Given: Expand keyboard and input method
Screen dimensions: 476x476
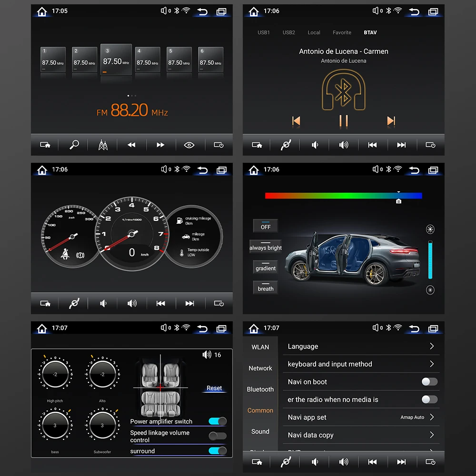Looking at the screenshot, I should pos(361,364).
